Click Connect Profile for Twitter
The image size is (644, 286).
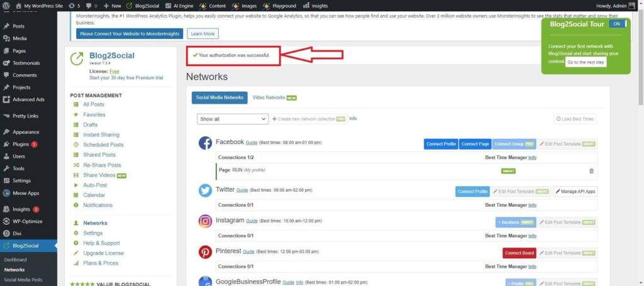pyautogui.click(x=472, y=192)
